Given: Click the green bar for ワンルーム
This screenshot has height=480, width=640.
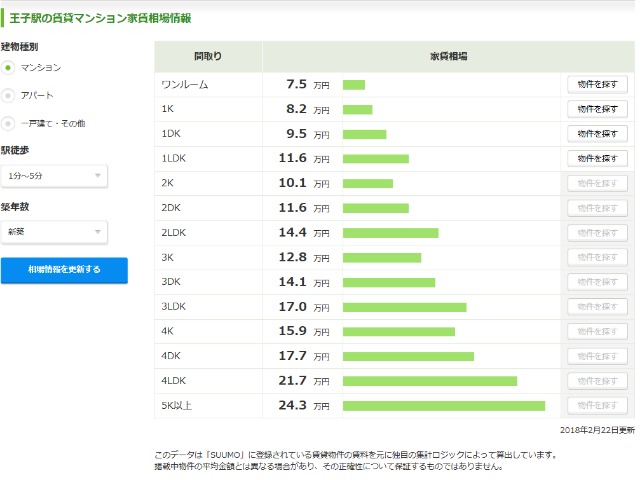Looking at the screenshot, I should [x=354, y=85].
